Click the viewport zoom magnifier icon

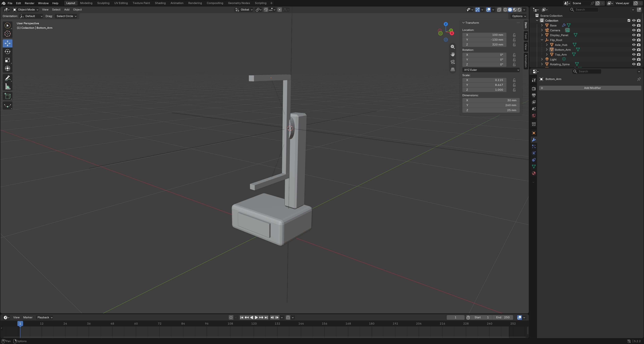pyautogui.click(x=452, y=47)
